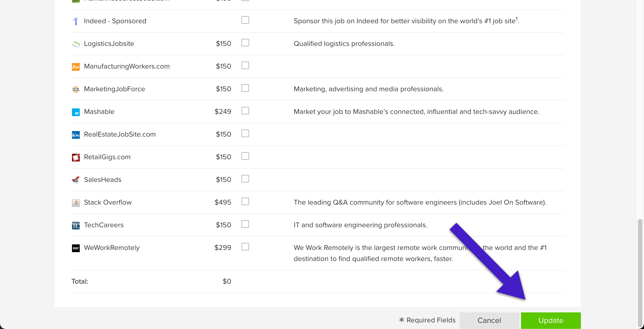
Task: Click the 'SalesHeads' job board name
Action: [102, 180]
